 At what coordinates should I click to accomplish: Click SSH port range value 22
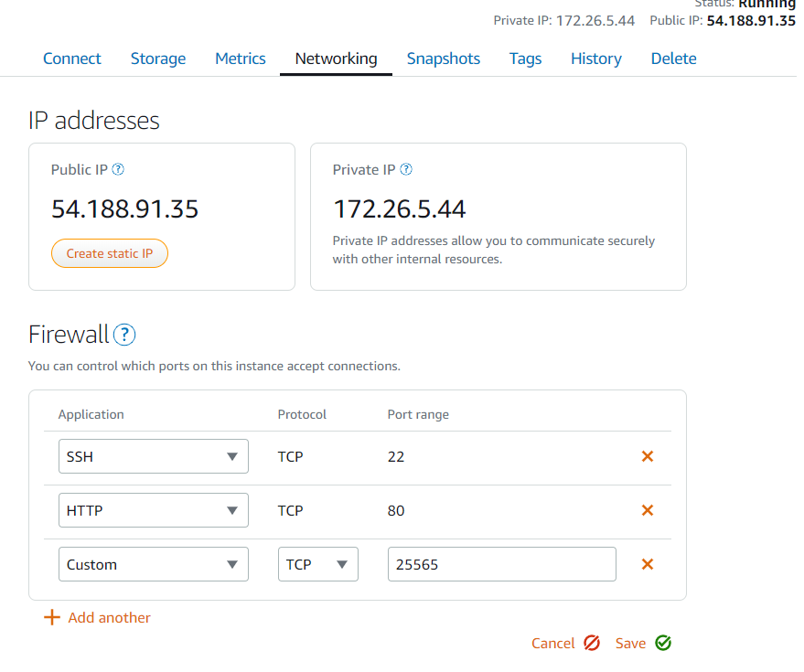coord(396,457)
